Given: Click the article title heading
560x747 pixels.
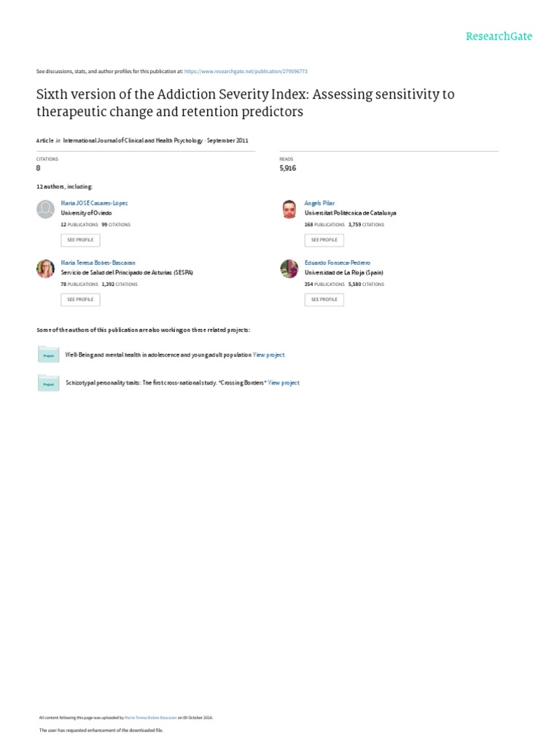Looking at the screenshot, I should (x=245, y=103).
